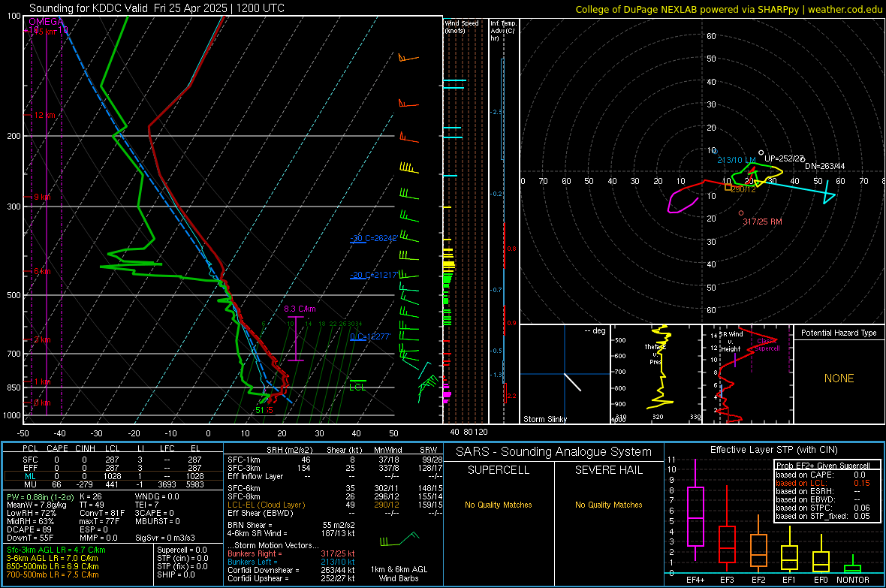Click the 'Sfc-3km AGL LR = 4.7 C/km' line

[x=56, y=550]
